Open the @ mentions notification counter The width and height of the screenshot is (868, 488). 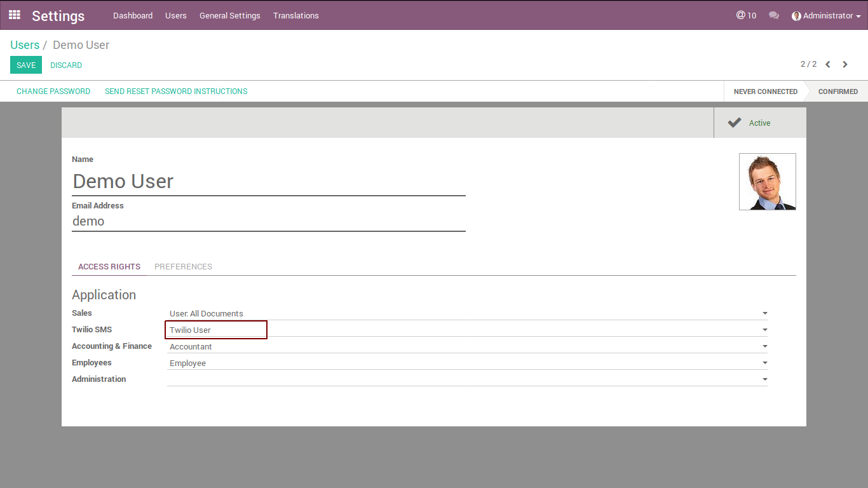(x=746, y=15)
